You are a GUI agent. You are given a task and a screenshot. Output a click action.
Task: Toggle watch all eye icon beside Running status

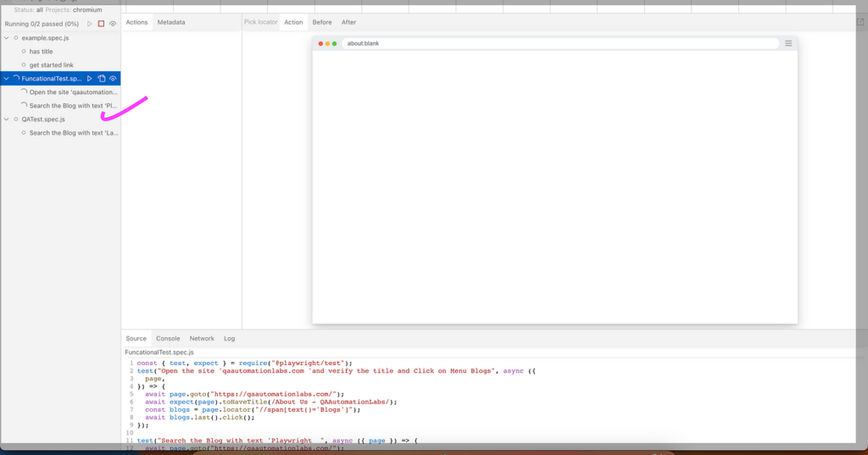coord(113,24)
